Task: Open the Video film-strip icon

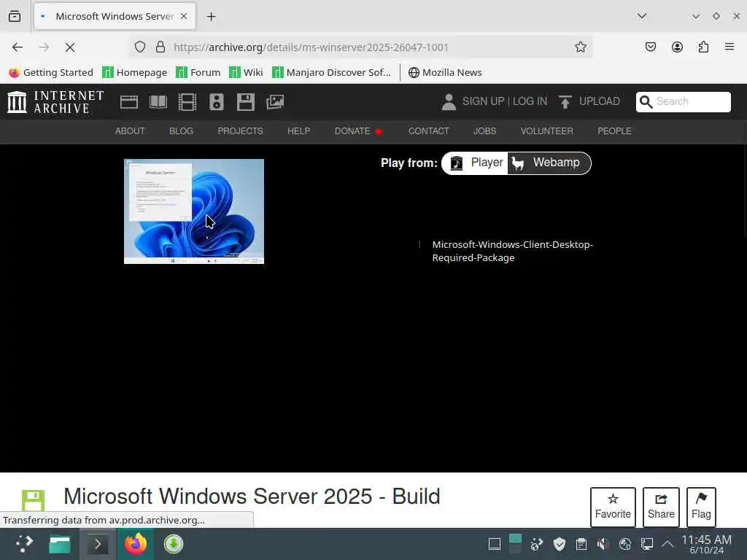Action: pos(187,102)
